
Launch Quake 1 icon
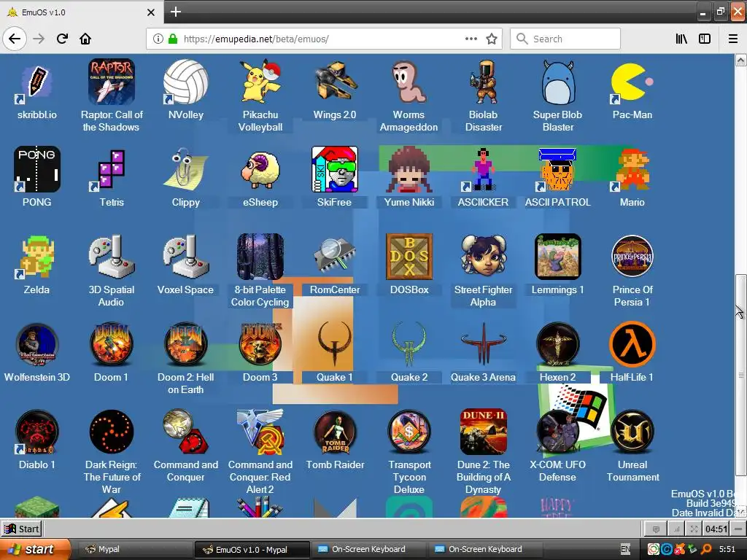coord(334,344)
